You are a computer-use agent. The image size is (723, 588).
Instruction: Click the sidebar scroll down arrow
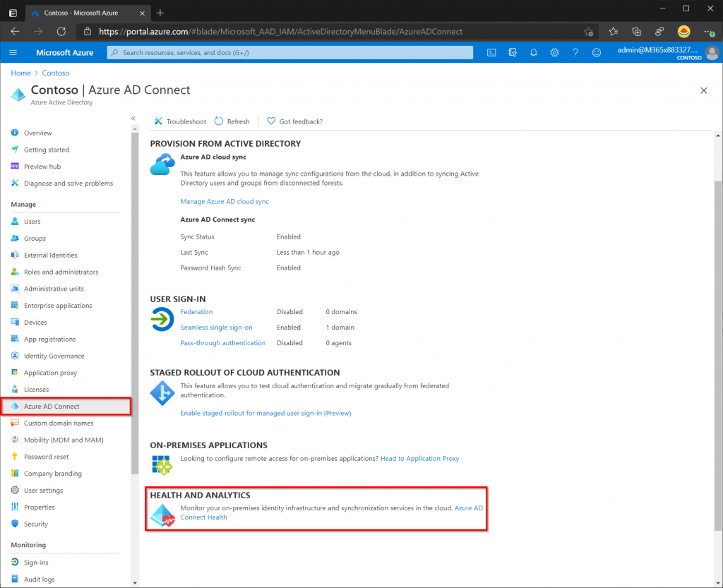(x=135, y=583)
